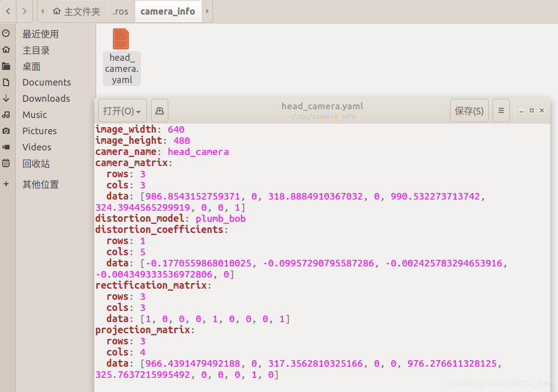The height and width of the screenshot is (392, 558).
Task: Go forward in file manager history
Action: pyautogui.click(x=24, y=11)
